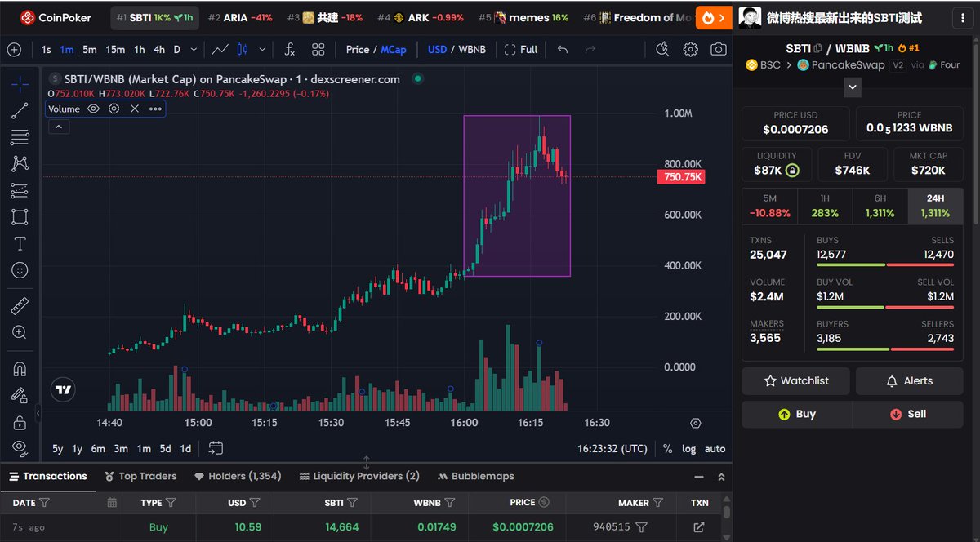
Task: Toggle percent scale mode
Action: (x=667, y=448)
